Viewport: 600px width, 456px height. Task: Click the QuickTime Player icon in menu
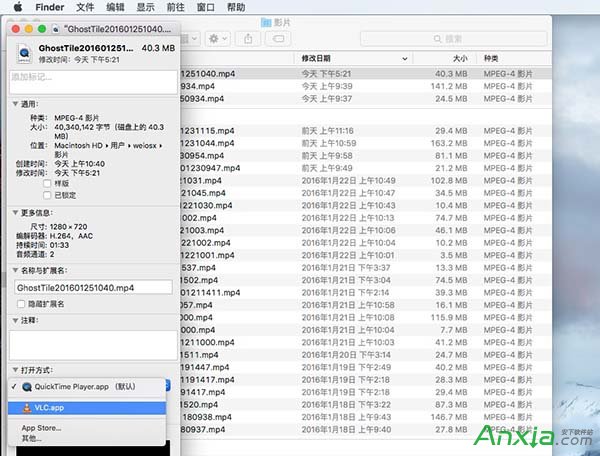(27, 387)
